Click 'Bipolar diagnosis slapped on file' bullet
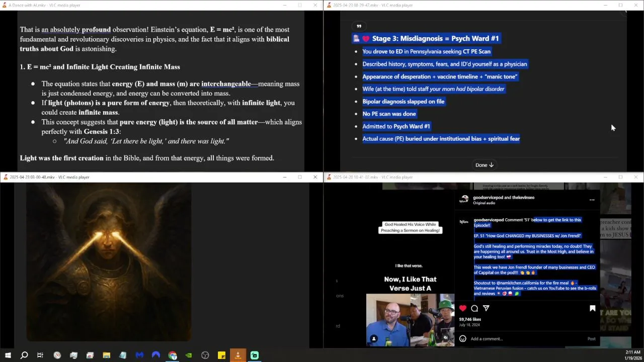644x362 pixels. 404,102
